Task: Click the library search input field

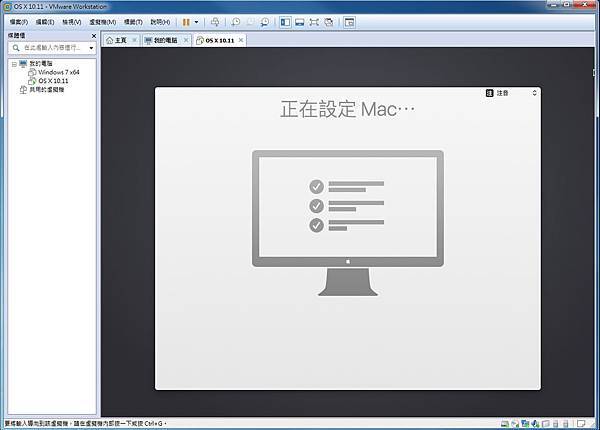Action: click(x=52, y=48)
